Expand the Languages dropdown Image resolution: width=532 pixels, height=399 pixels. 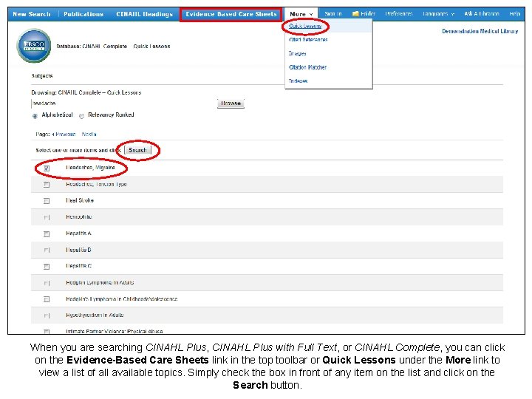pyautogui.click(x=438, y=14)
